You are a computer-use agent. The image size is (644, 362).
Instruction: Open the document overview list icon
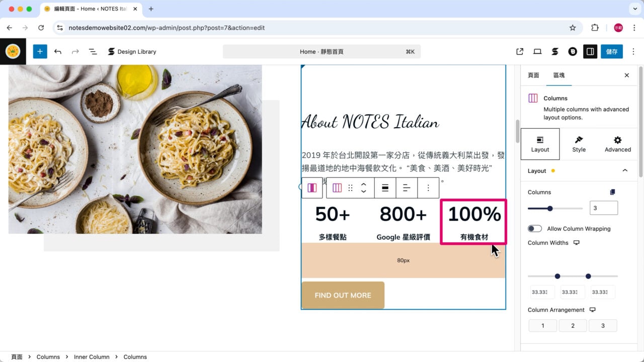coord(93,51)
